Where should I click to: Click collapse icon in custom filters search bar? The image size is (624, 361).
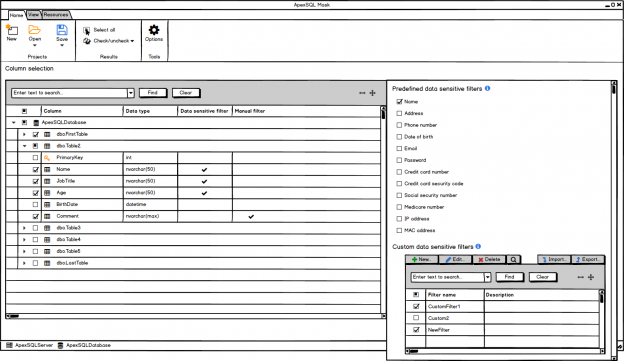click(x=581, y=277)
